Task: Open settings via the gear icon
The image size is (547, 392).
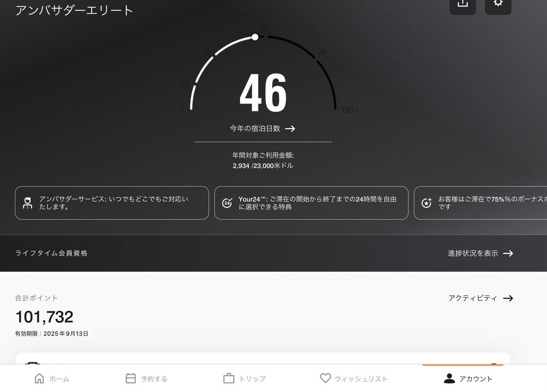Action: [498, 4]
